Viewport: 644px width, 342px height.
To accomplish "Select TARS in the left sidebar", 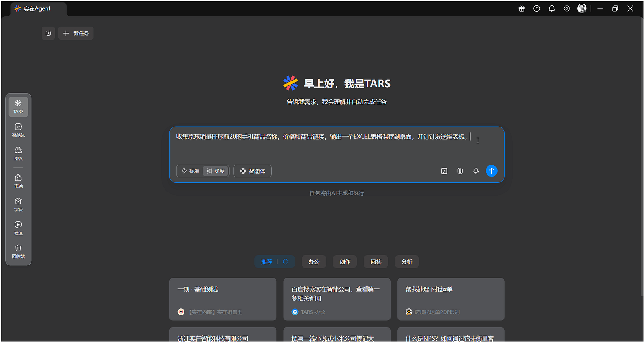I will coord(18,107).
